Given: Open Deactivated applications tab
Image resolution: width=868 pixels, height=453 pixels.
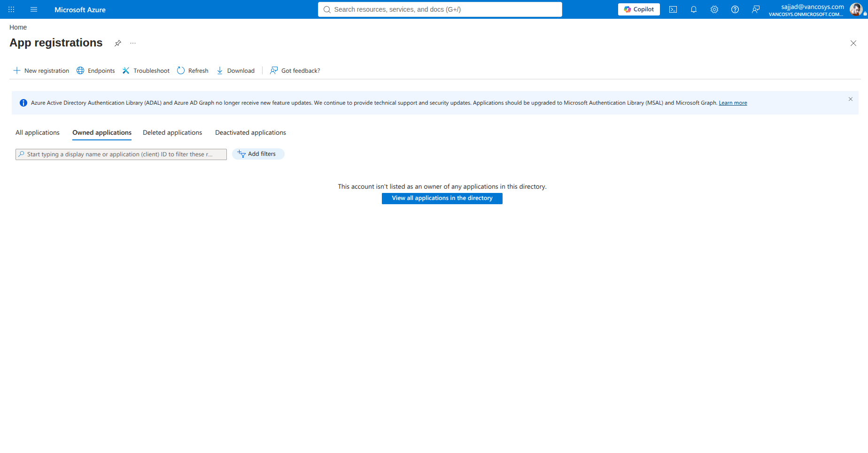Looking at the screenshot, I should click(x=250, y=133).
